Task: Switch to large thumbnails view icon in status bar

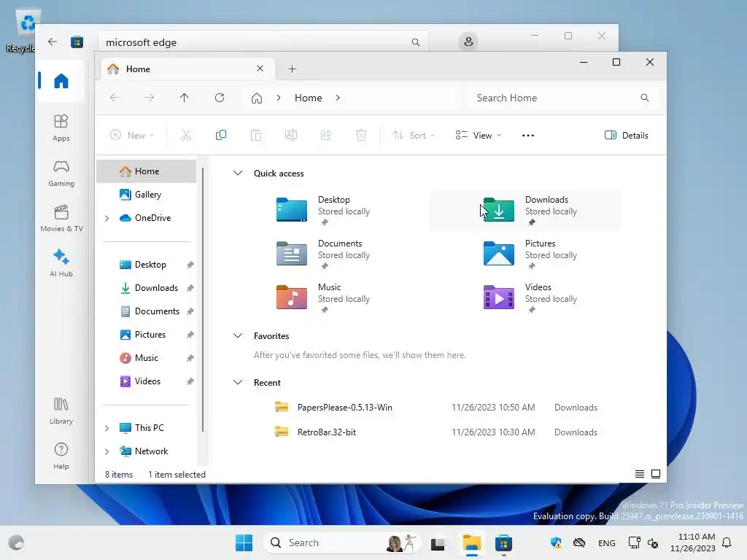Action: coord(656,474)
